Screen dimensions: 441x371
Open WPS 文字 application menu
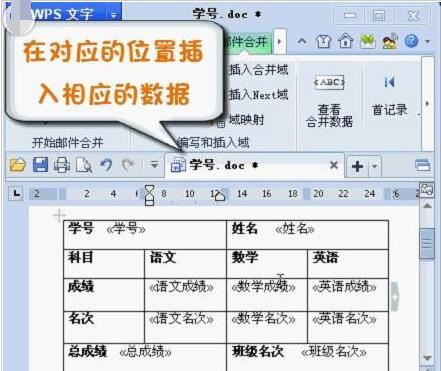tap(62, 14)
